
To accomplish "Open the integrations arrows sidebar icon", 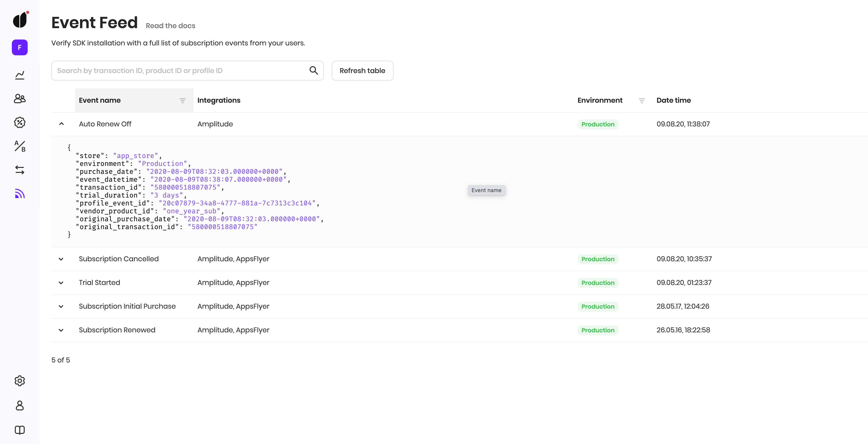I will coord(20,170).
